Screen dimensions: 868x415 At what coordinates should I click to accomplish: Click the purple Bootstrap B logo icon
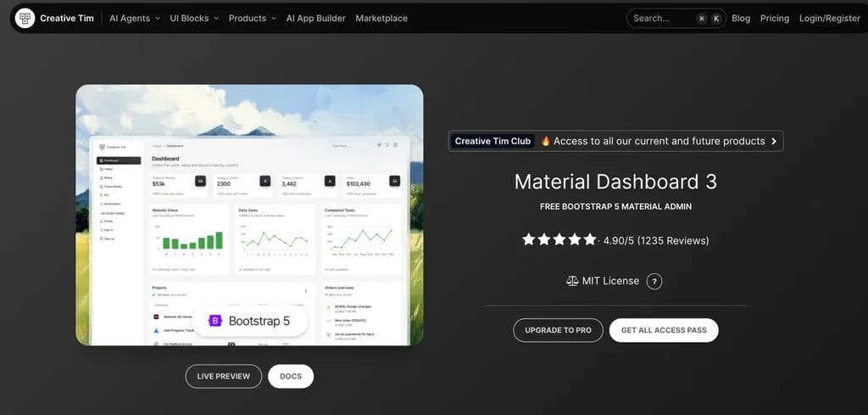214,321
